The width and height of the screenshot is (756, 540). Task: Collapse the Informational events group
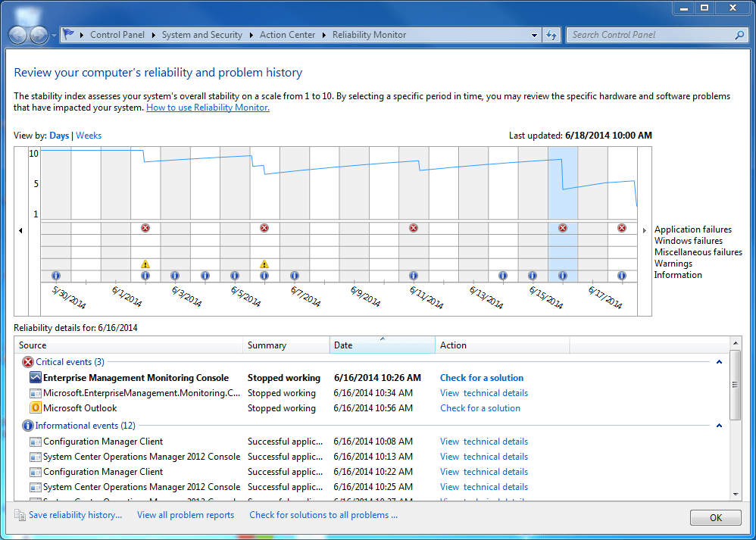tap(719, 425)
